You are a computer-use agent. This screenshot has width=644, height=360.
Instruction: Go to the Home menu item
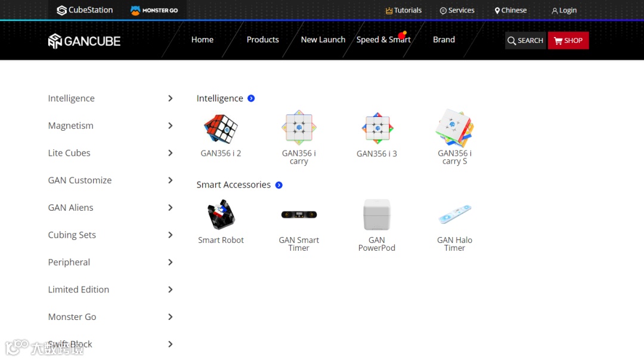point(203,39)
